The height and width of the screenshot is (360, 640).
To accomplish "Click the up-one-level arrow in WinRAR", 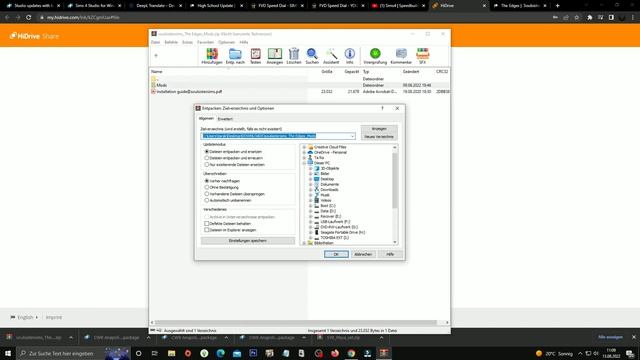I will [x=156, y=56].
